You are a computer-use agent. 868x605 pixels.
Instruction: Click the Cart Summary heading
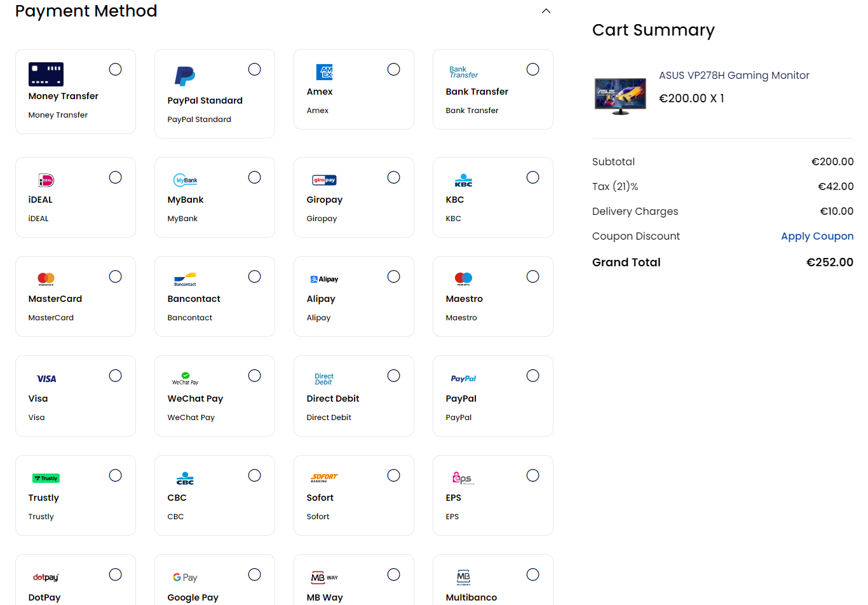pos(653,30)
